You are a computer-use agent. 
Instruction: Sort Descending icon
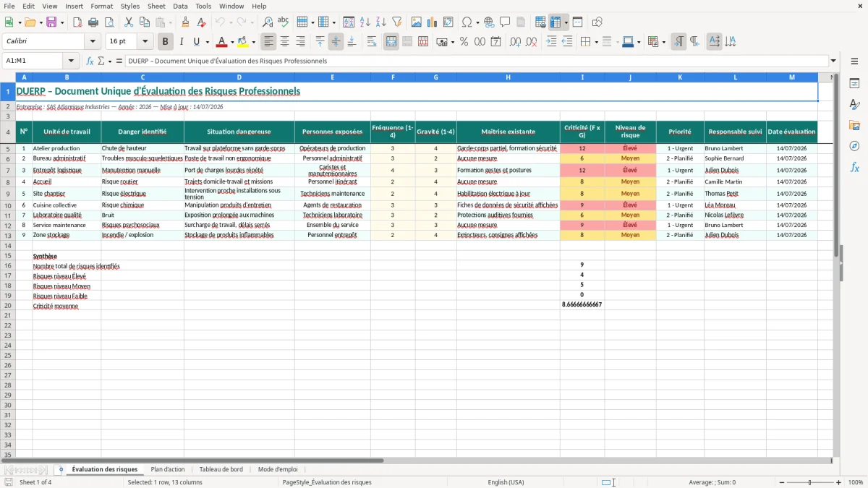(381, 22)
